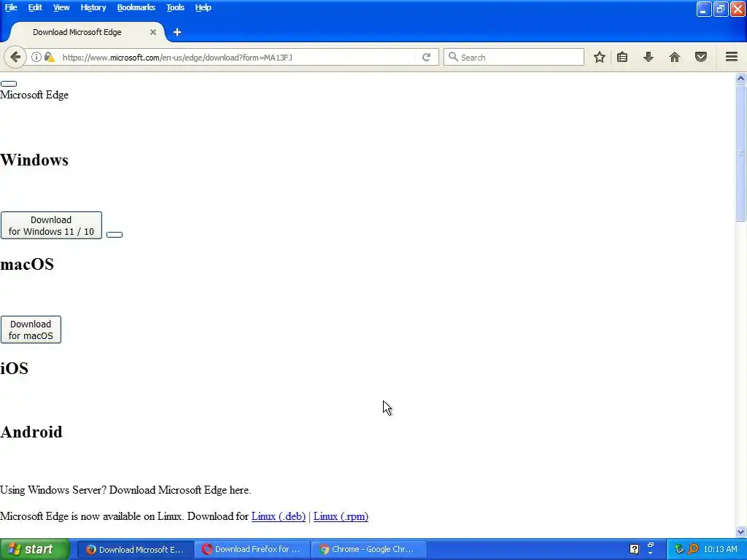The width and height of the screenshot is (747, 560).
Task: Save the page to Pocket icon
Action: (701, 57)
